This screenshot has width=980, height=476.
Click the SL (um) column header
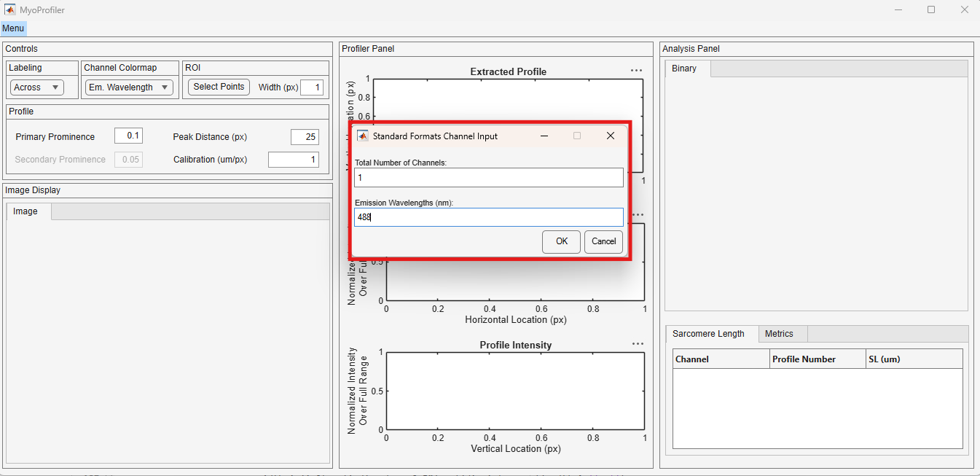click(x=914, y=359)
